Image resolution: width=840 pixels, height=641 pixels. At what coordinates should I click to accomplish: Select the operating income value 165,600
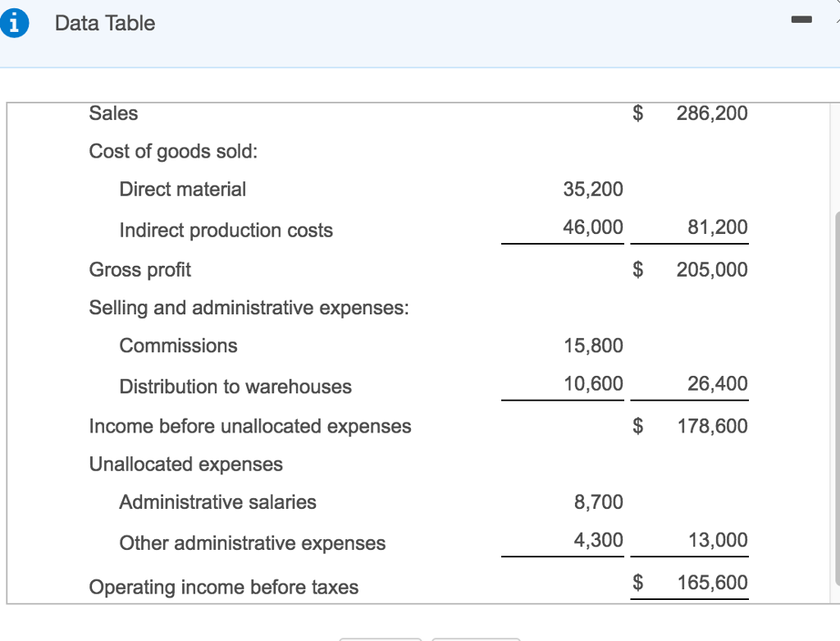(x=713, y=583)
